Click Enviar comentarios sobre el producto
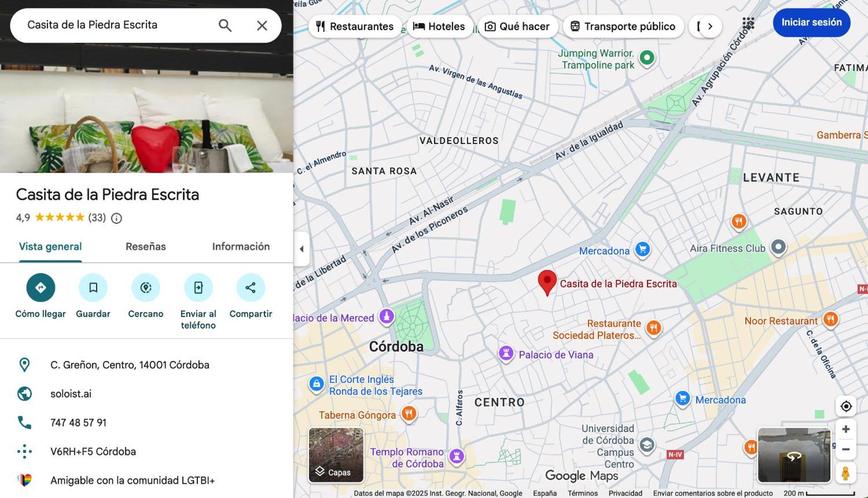 [x=713, y=493]
